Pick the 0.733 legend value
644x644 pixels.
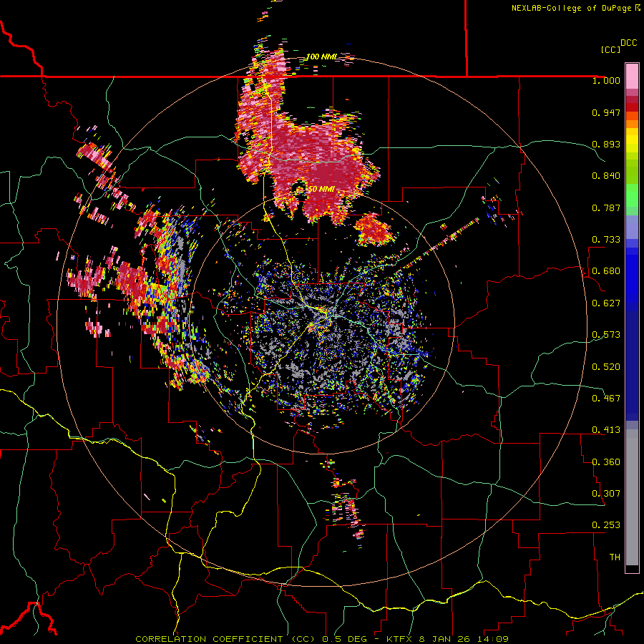[606, 240]
